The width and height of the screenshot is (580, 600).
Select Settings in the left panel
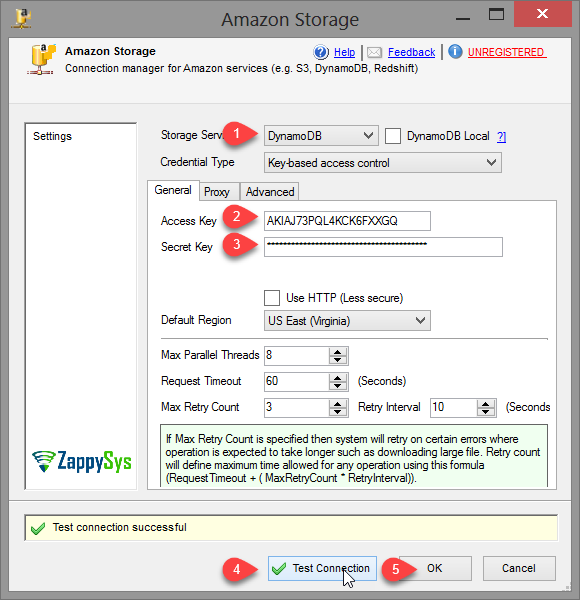[52, 136]
